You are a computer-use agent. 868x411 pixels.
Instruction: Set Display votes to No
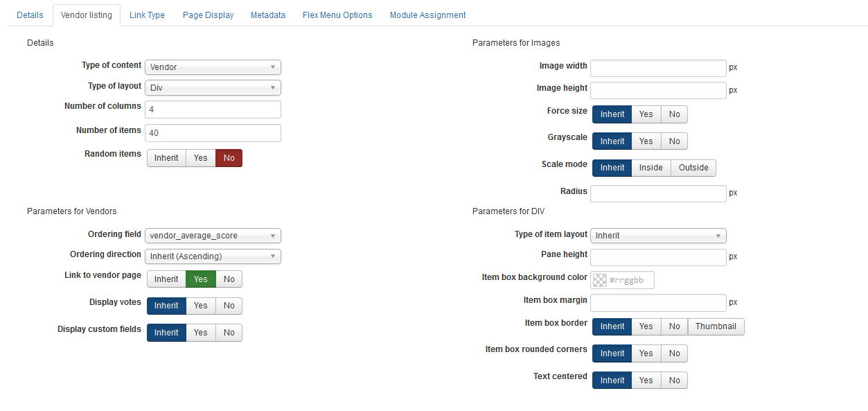(229, 306)
